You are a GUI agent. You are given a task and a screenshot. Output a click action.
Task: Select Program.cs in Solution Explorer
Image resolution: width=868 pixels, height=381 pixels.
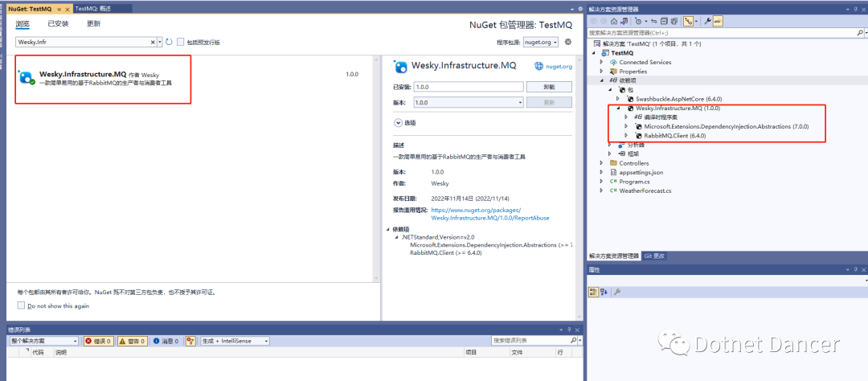634,182
